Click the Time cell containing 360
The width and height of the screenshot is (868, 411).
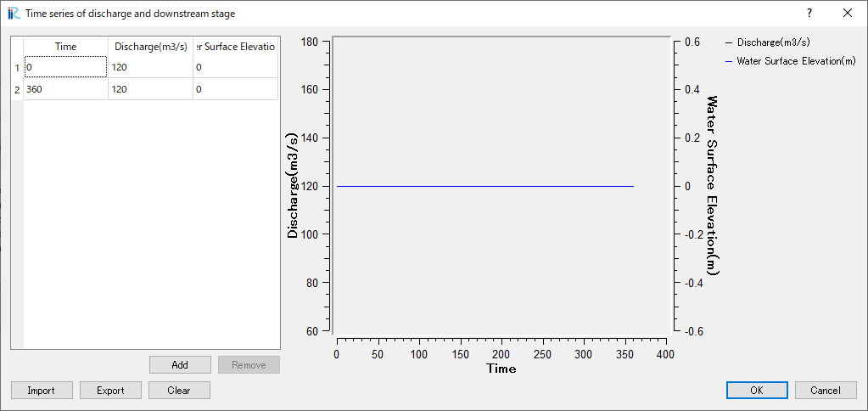coord(66,89)
